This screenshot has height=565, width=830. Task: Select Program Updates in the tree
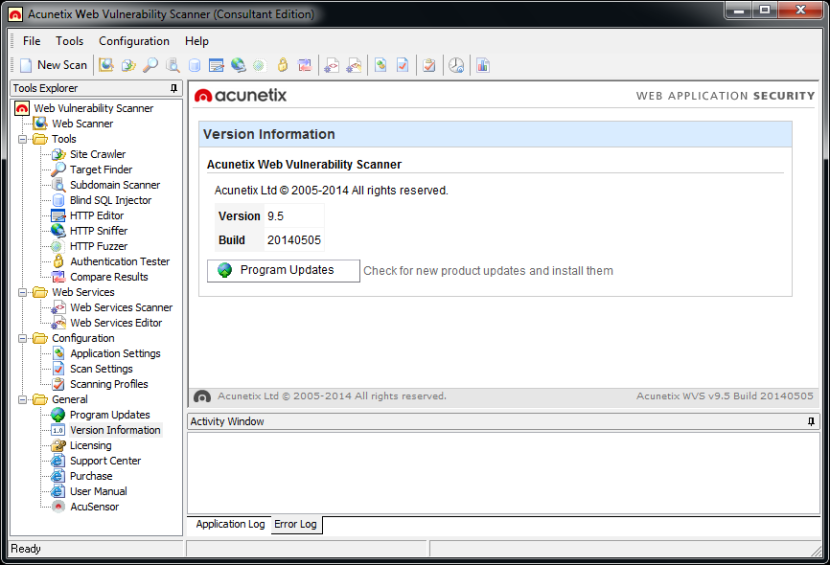(x=110, y=415)
